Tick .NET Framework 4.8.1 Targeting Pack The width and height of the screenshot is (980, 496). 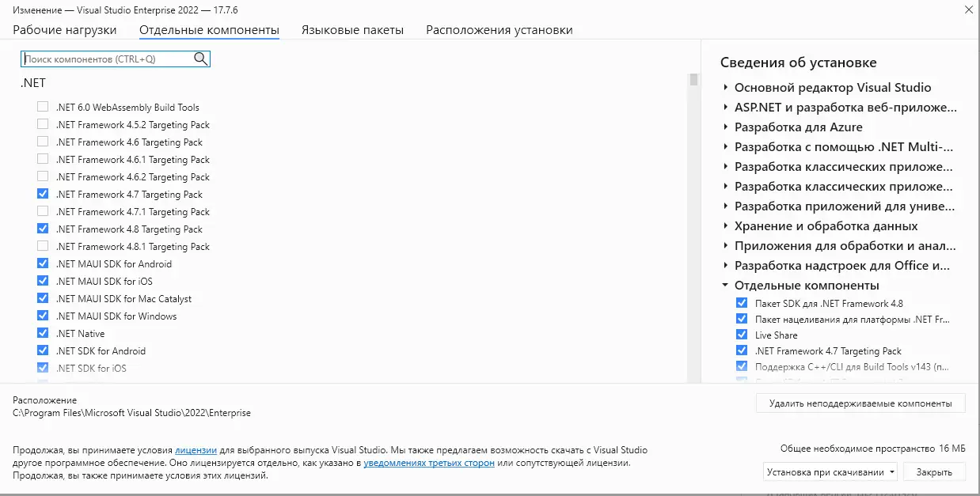point(43,246)
